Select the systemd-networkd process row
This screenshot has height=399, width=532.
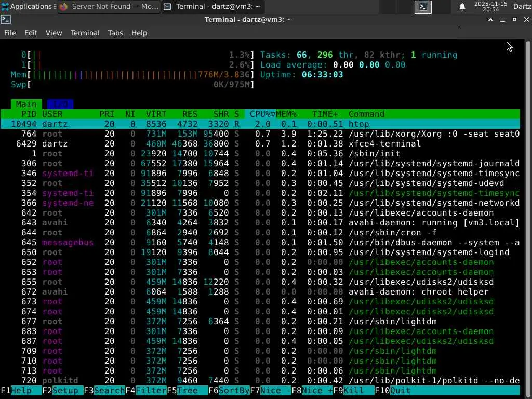260,203
